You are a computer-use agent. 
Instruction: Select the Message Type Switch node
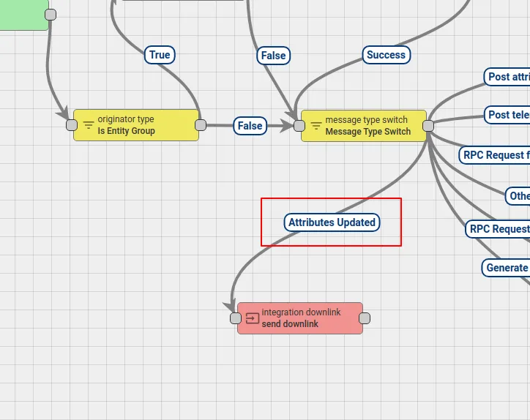(364, 126)
